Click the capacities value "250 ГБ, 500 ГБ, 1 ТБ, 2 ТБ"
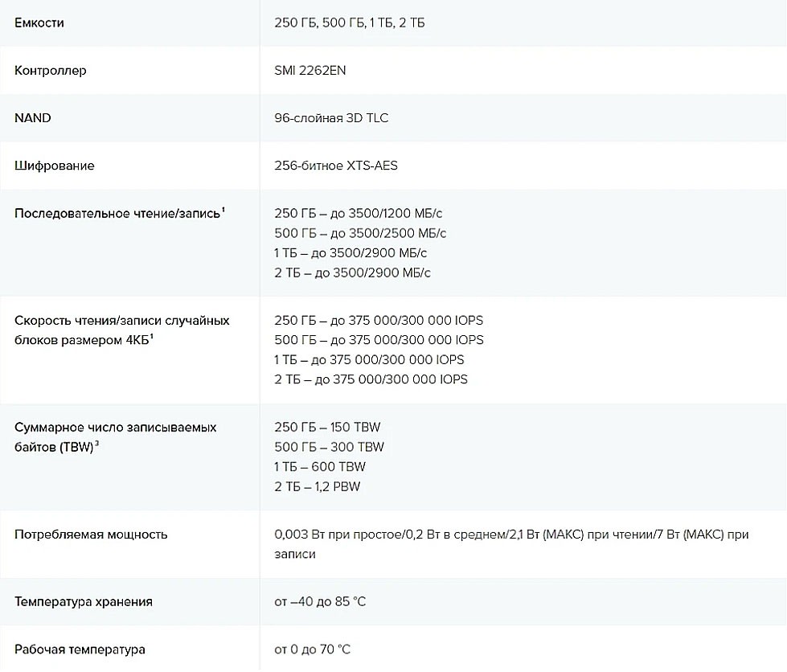This screenshot has height=672, width=787. tap(349, 23)
